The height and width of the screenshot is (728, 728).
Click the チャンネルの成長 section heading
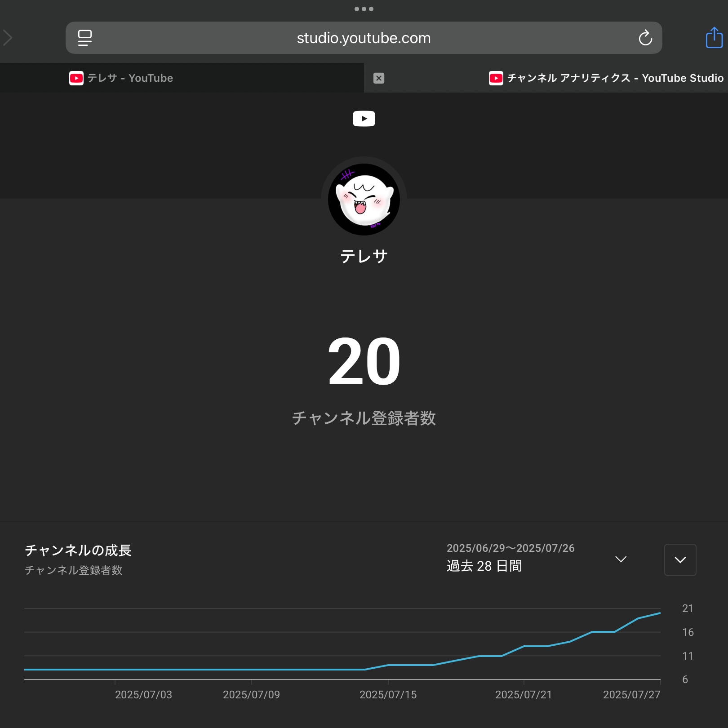[78, 550]
